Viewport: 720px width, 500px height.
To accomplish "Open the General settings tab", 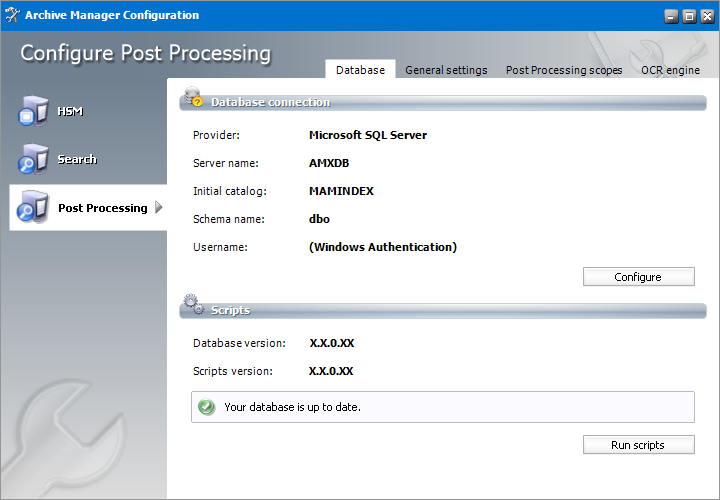I will click(x=446, y=70).
